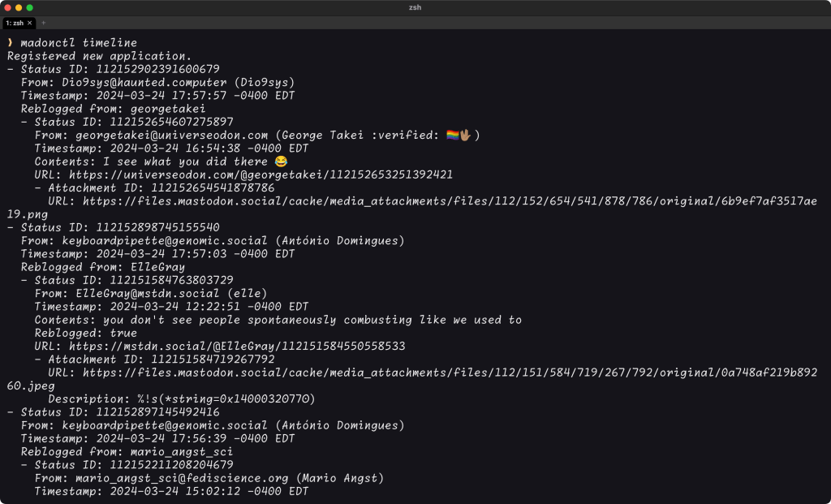Minimize the window using yellow button

tap(19, 7)
